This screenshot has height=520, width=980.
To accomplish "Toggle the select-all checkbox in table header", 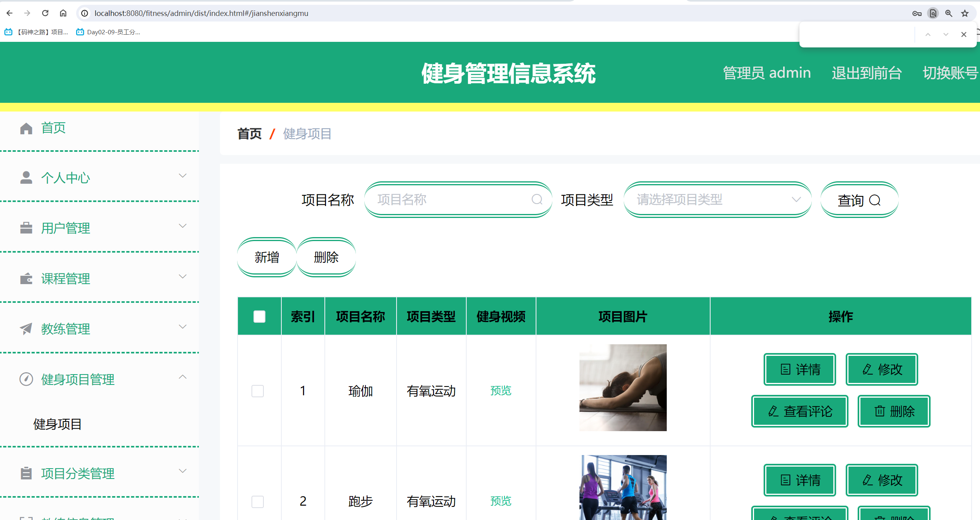I will coord(259,316).
